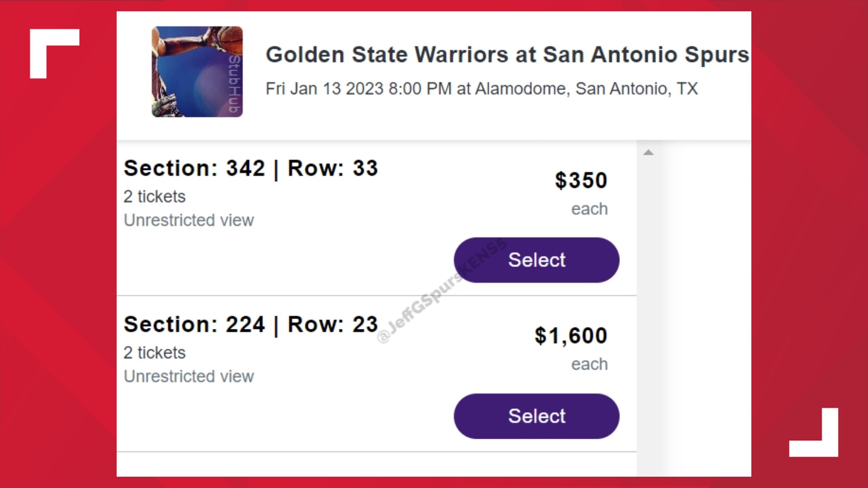This screenshot has width=868, height=488.
Task: Open the second listing row details
Action: [x=316, y=350]
